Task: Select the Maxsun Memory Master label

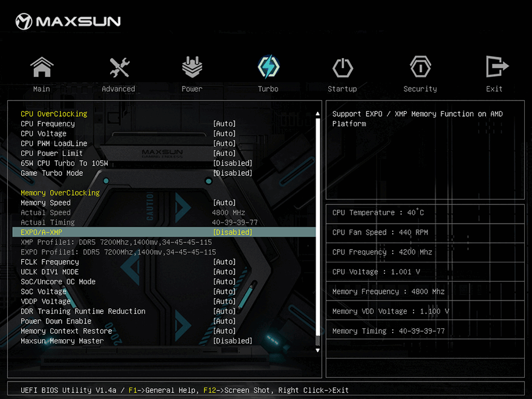Action: 62,340
